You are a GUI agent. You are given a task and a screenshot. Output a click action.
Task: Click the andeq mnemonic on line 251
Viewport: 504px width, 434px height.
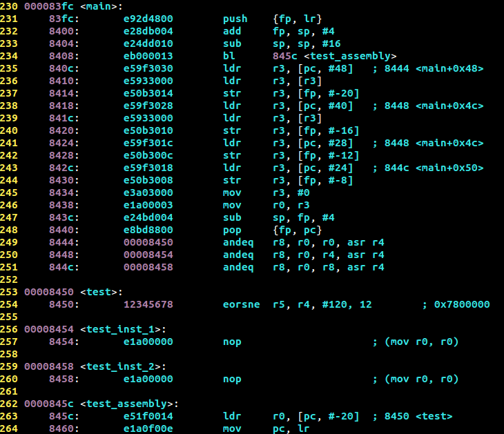[x=238, y=267]
